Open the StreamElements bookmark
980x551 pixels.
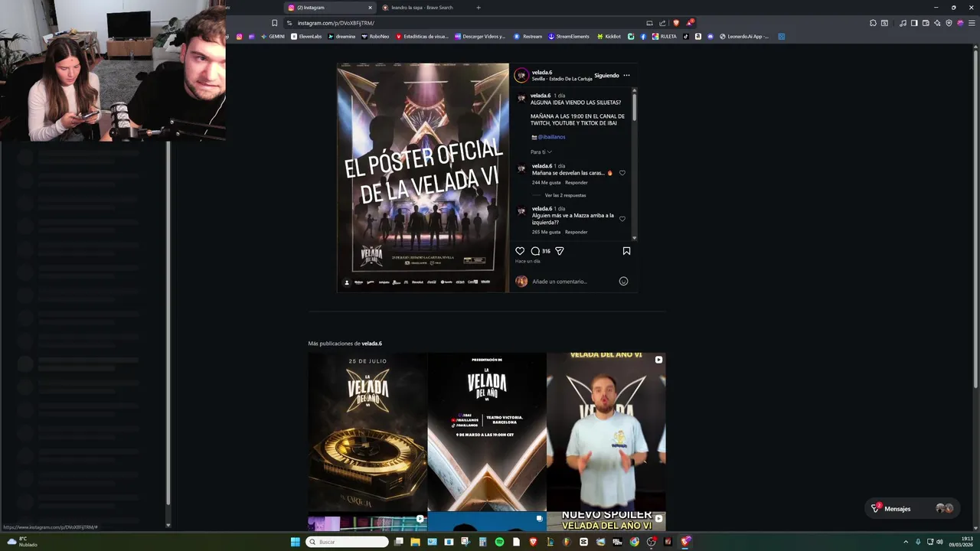click(569, 36)
